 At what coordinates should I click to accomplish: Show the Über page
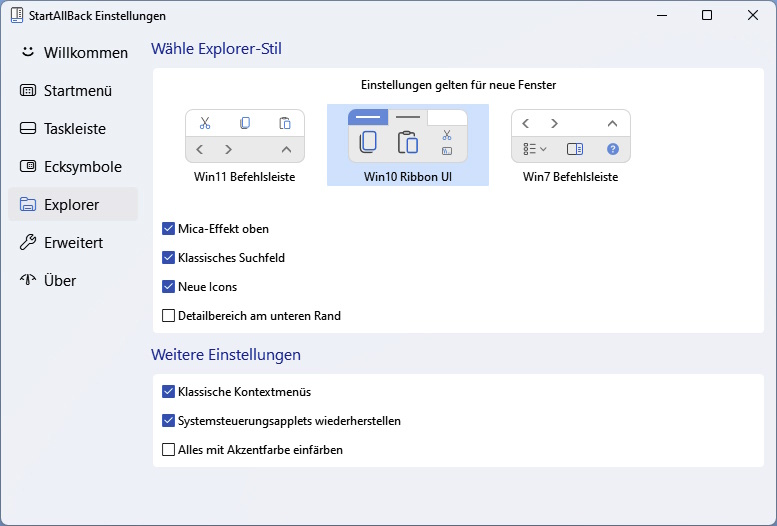tap(73, 281)
